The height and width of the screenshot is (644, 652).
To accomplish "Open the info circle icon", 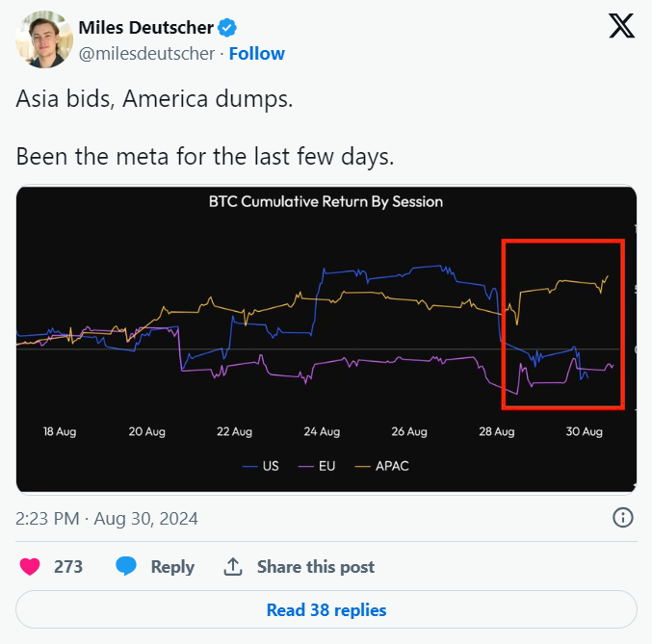I will tap(622, 518).
